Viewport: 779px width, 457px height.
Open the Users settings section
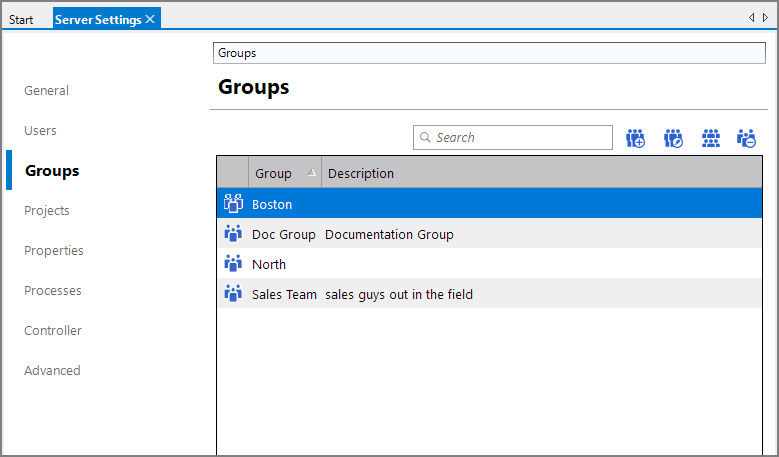click(x=40, y=131)
